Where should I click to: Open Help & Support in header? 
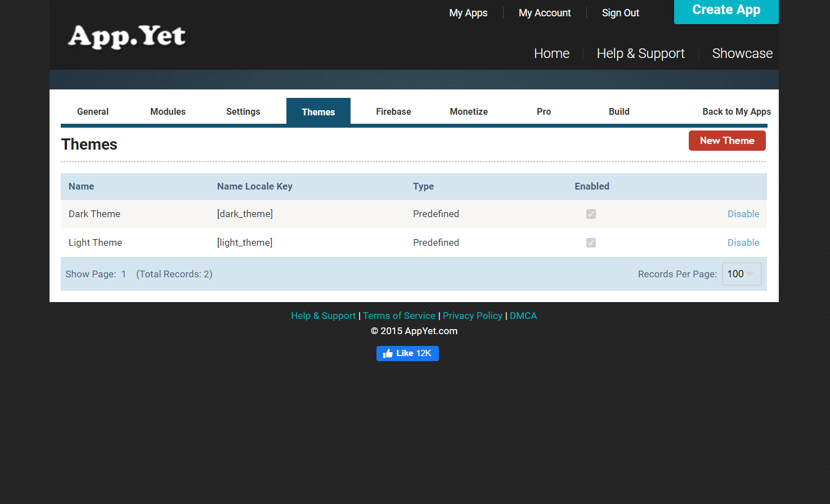click(x=640, y=53)
